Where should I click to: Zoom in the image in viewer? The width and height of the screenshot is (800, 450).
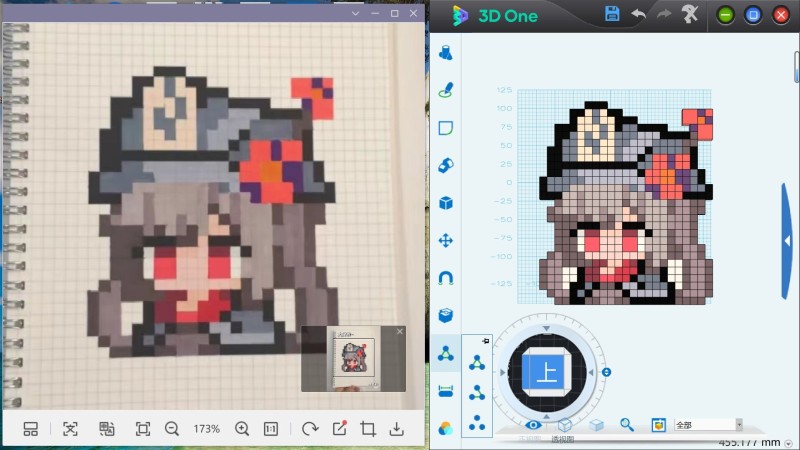pyautogui.click(x=242, y=429)
